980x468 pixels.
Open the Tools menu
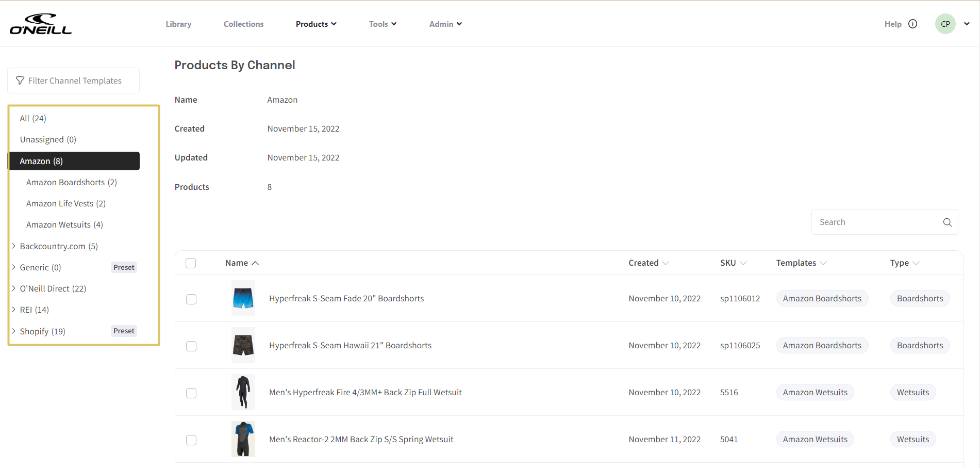tap(383, 24)
